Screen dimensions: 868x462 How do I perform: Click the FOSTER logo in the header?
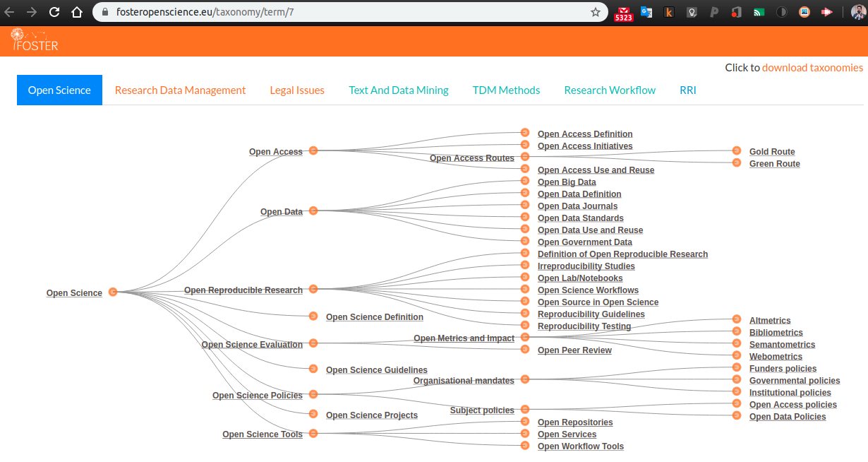[35, 40]
